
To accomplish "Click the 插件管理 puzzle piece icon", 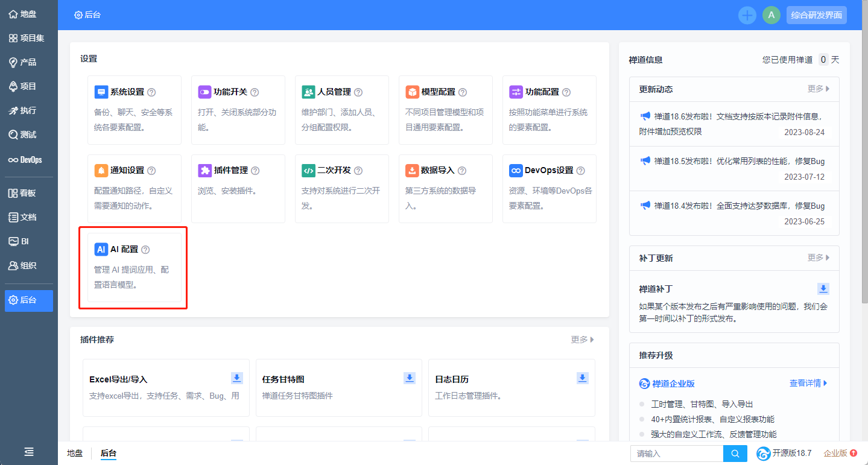I will [x=204, y=171].
